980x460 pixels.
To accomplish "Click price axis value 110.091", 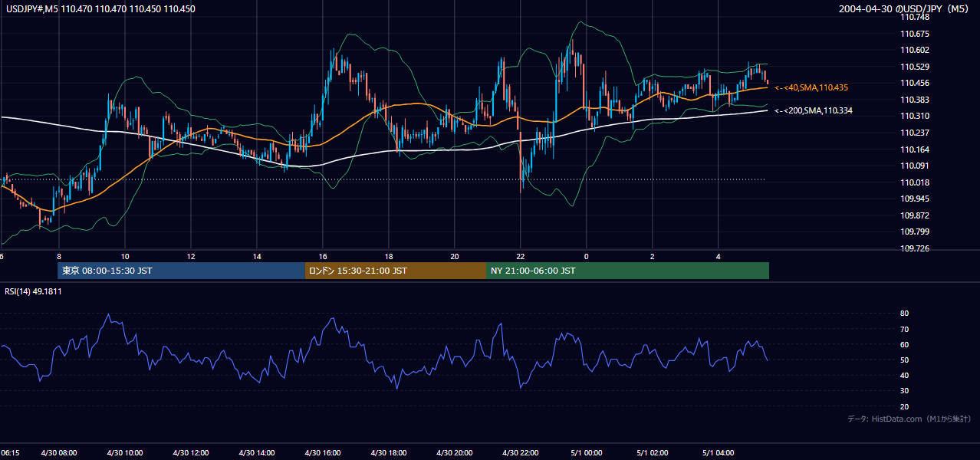I will click(x=915, y=166).
